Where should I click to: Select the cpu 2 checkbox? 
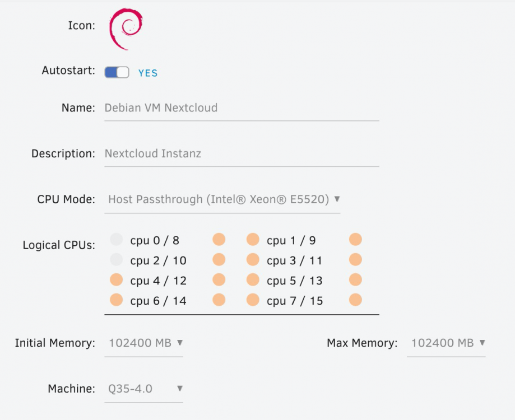(116, 259)
